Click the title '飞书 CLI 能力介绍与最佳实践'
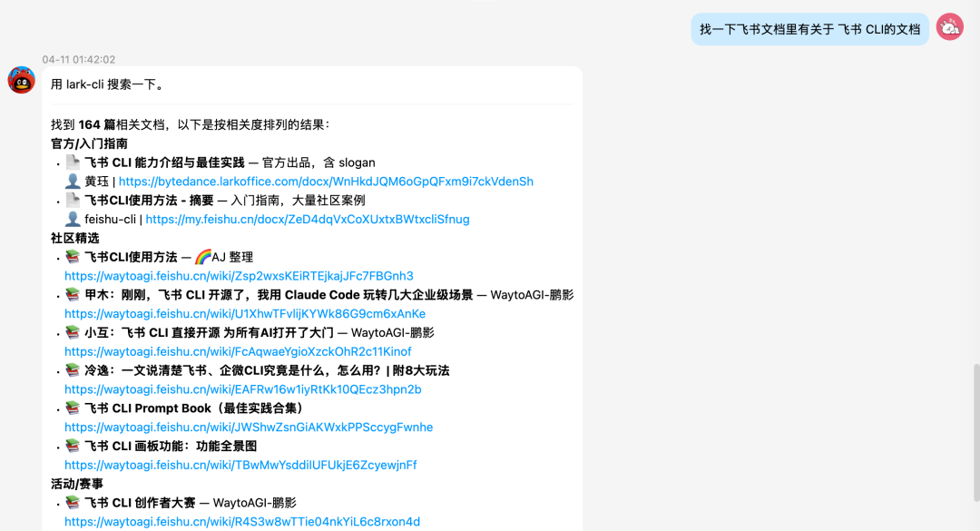 [164, 162]
